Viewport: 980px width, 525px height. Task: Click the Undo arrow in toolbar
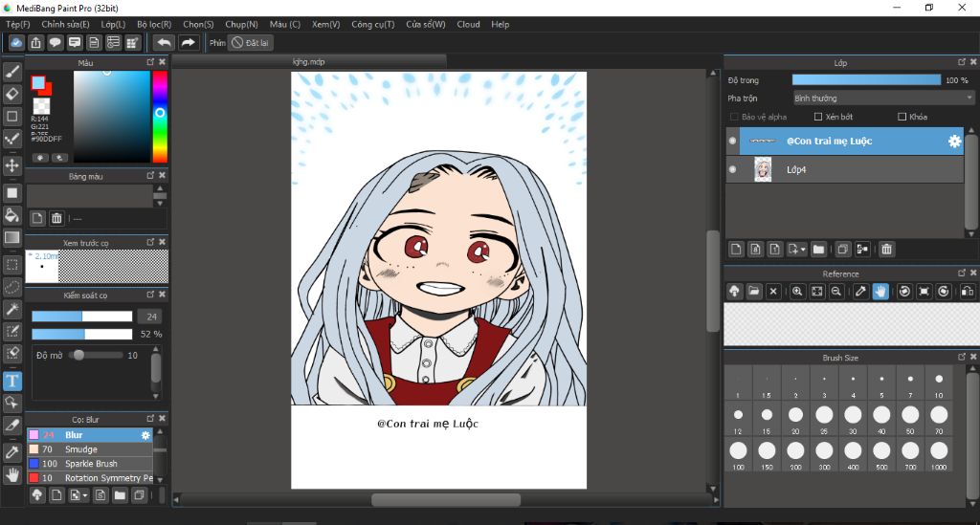tap(164, 42)
